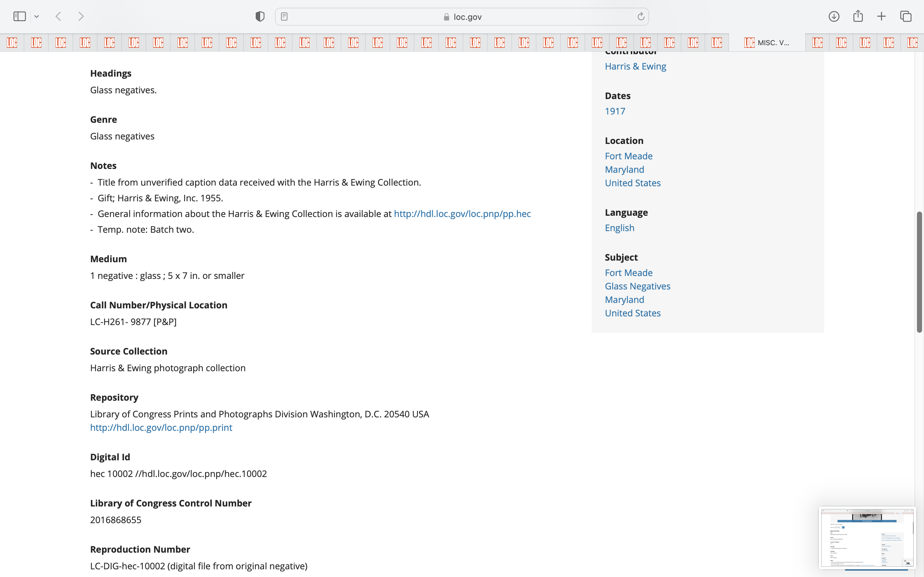
Task: Select the first LOC tab
Action: (12, 43)
